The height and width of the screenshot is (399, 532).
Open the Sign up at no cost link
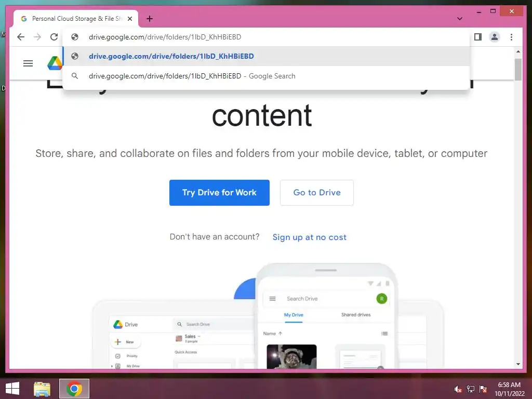point(310,237)
